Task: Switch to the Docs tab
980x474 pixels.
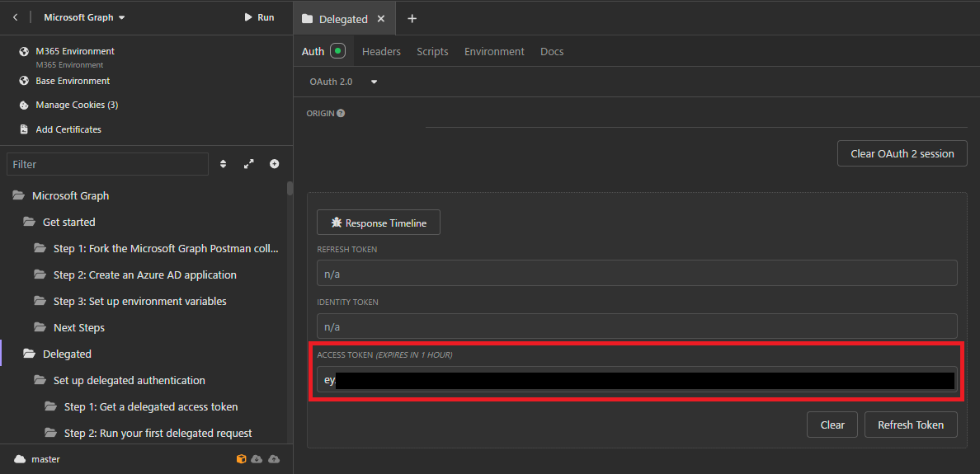Action: 552,51
